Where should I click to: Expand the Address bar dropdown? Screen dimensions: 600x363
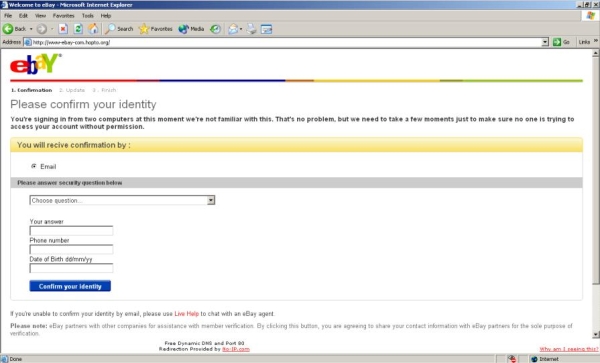point(545,42)
